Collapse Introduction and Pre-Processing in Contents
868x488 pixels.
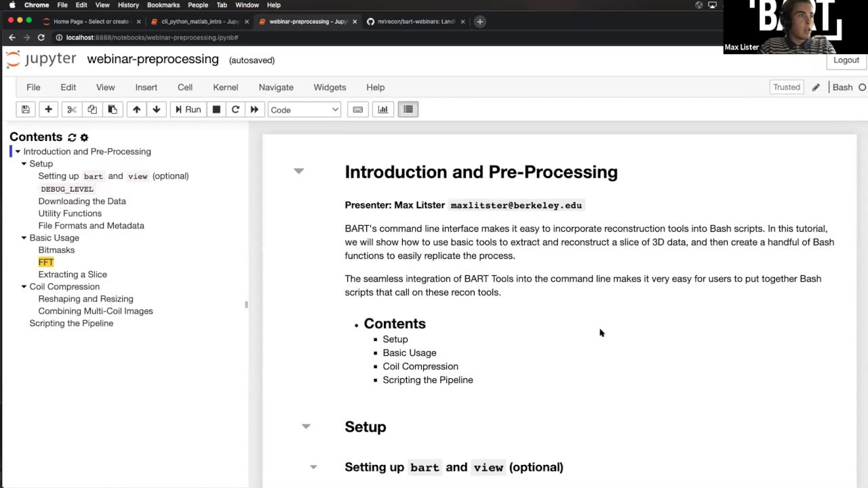point(18,152)
